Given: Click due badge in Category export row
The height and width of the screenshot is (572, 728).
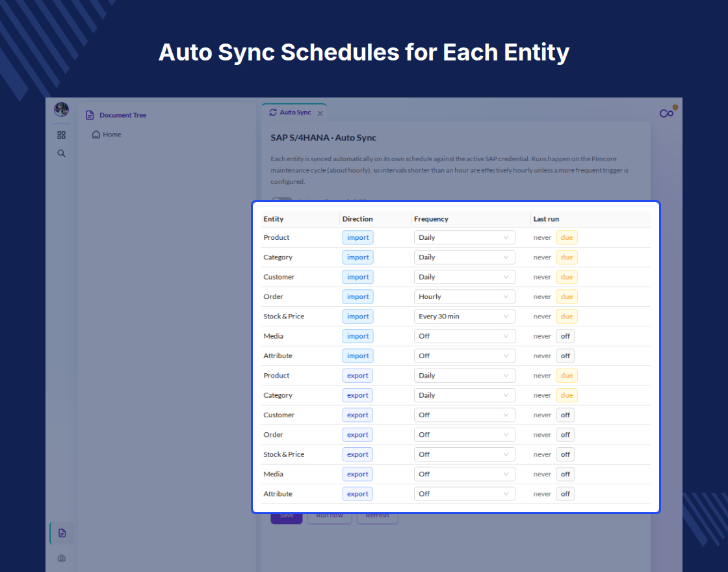Looking at the screenshot, I should click(x=567, y=395).
